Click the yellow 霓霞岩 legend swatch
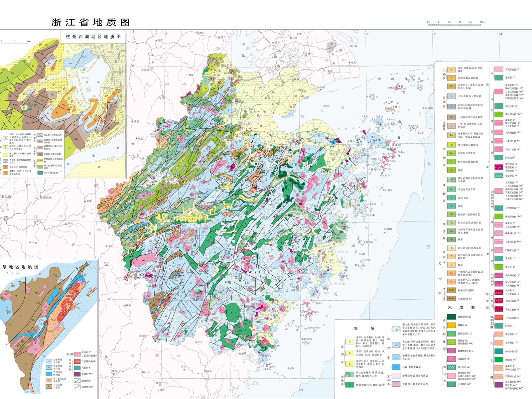Image resolution: width=532 pixels, height=399 pixels. point(451,325)
